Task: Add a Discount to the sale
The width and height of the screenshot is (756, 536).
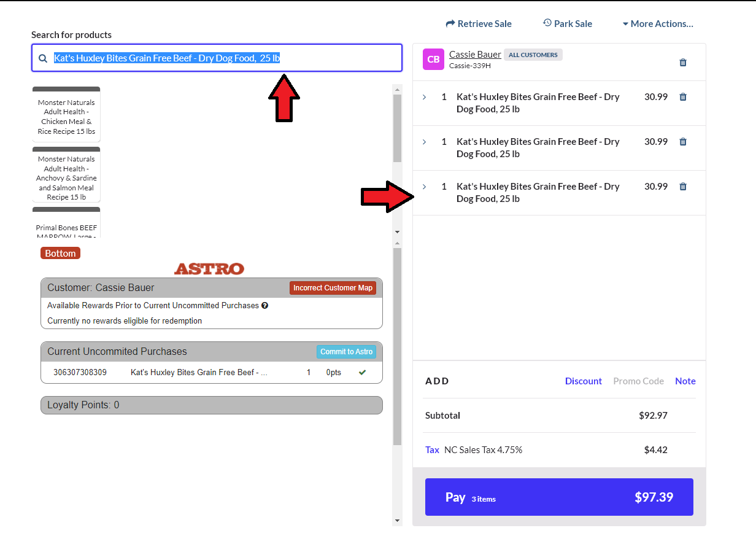Action: point(583,381)
